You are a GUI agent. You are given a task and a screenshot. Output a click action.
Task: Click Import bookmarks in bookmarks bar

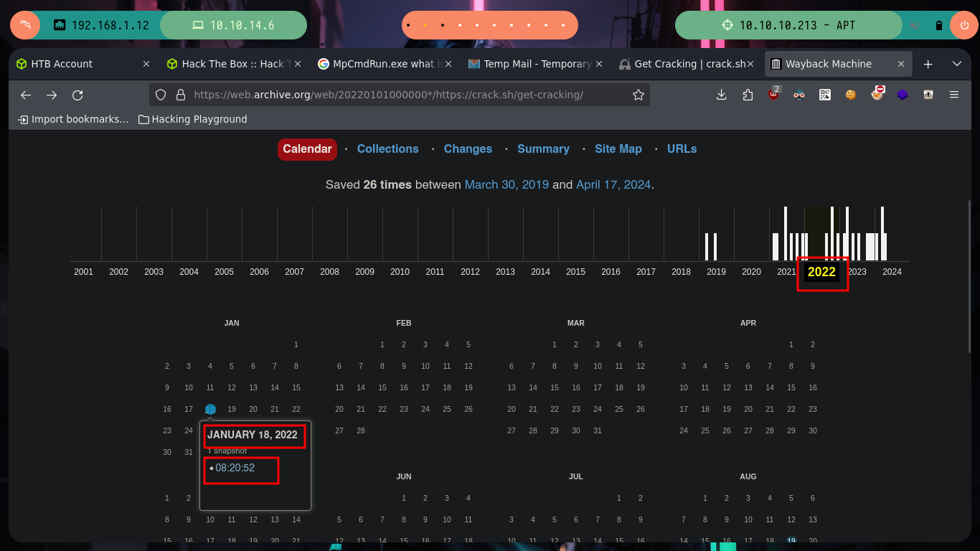point(73,119)
